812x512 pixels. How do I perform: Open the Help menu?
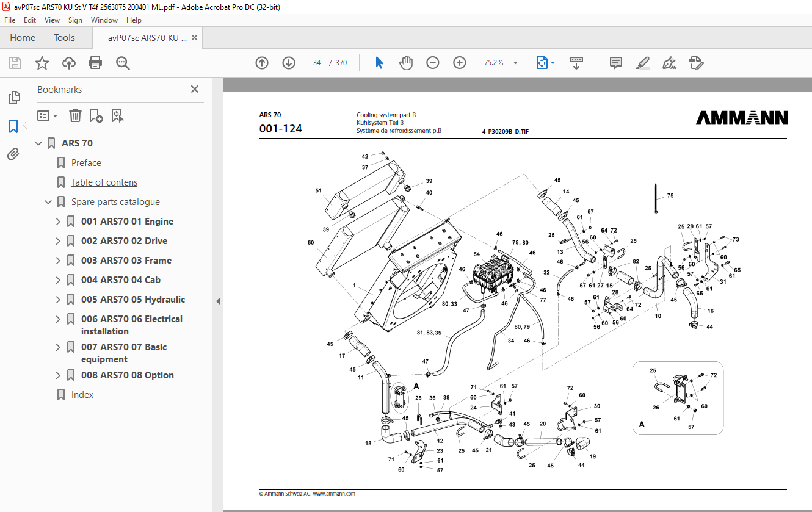134,20
